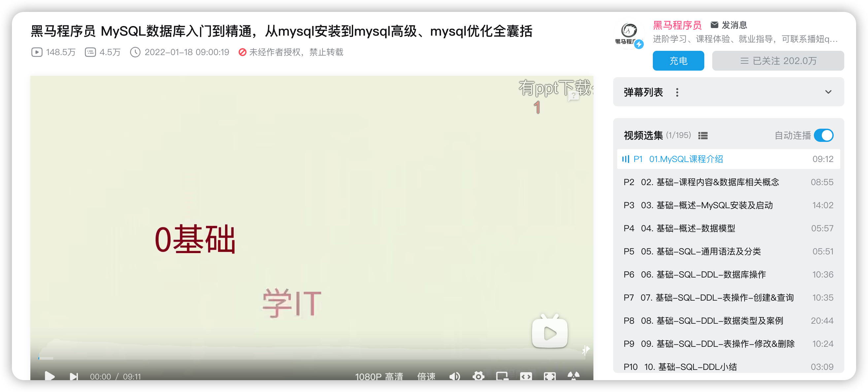
Task: Play the video with the bottom-left play button
Action: pos(50,376)
